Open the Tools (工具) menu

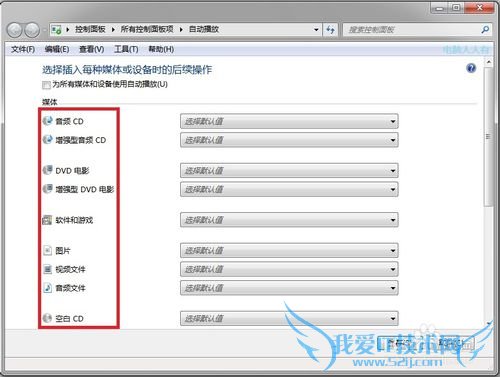126,49
